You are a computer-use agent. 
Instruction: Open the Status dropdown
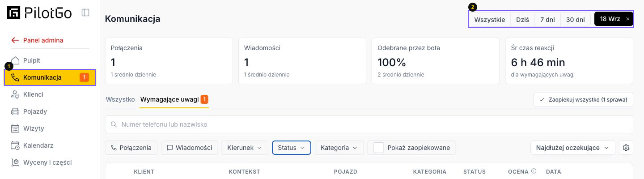(x=292, y=148)
